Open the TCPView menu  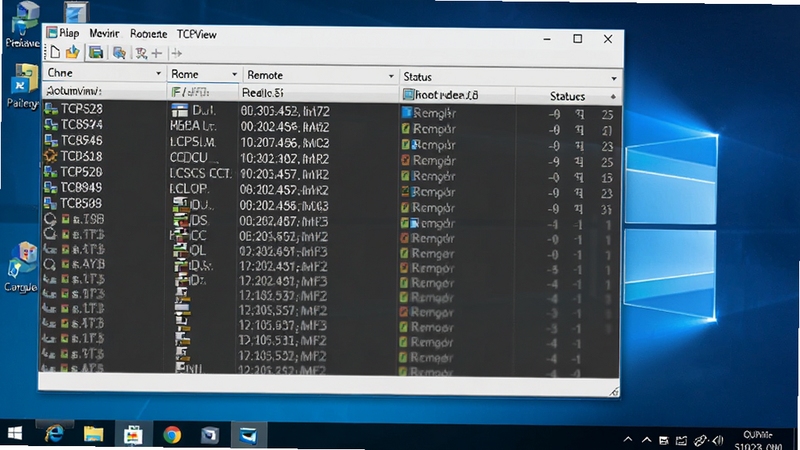pos(196,34)
